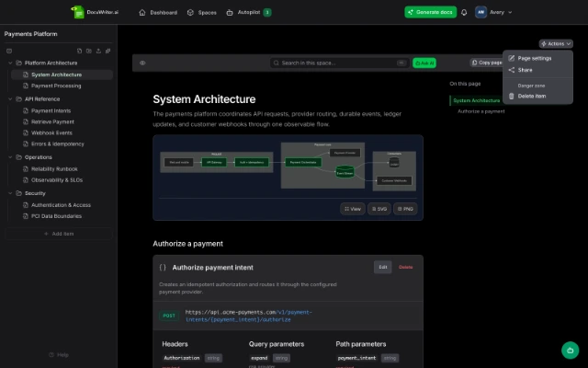
Task: Click the Search in this space field
Action: (339, 63)
